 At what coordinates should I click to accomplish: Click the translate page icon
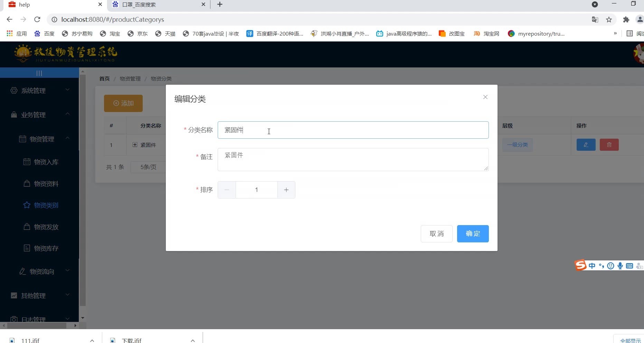(x=595, y=20)
